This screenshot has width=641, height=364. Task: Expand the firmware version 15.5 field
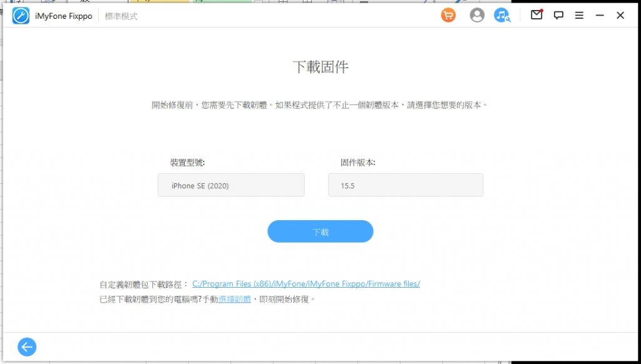click(405, 186)
